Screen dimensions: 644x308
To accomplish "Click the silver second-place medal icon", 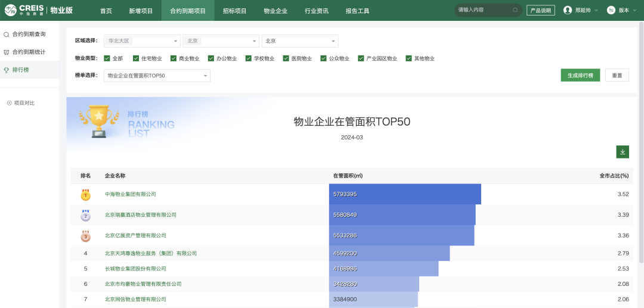I will point(85,215).
